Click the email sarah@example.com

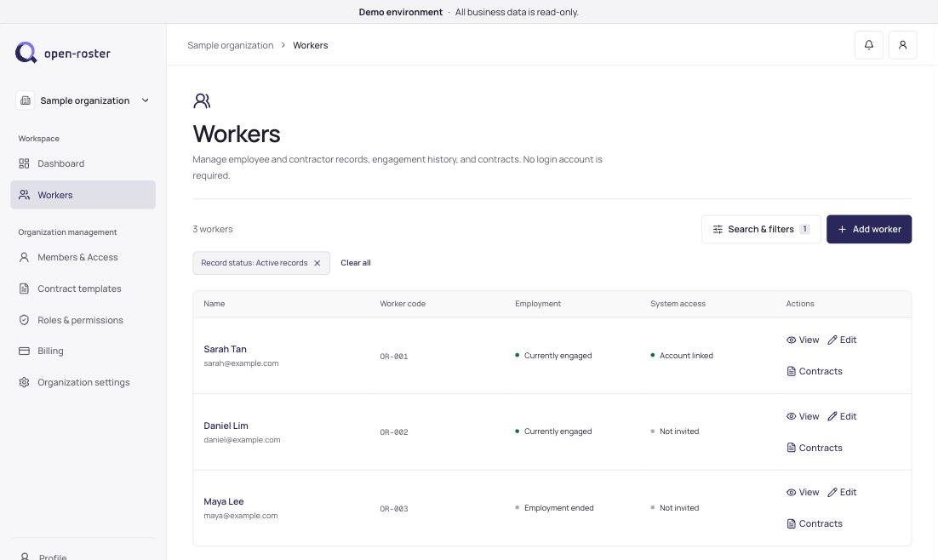click(241, 363)
